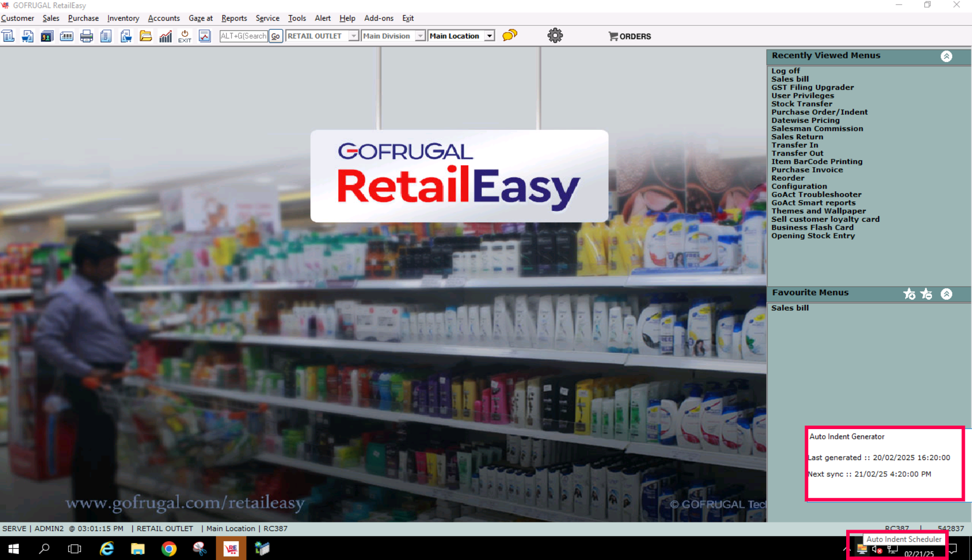Open Sales Return recent menu
Screen dimensions: 972x560
coord(797,137)
